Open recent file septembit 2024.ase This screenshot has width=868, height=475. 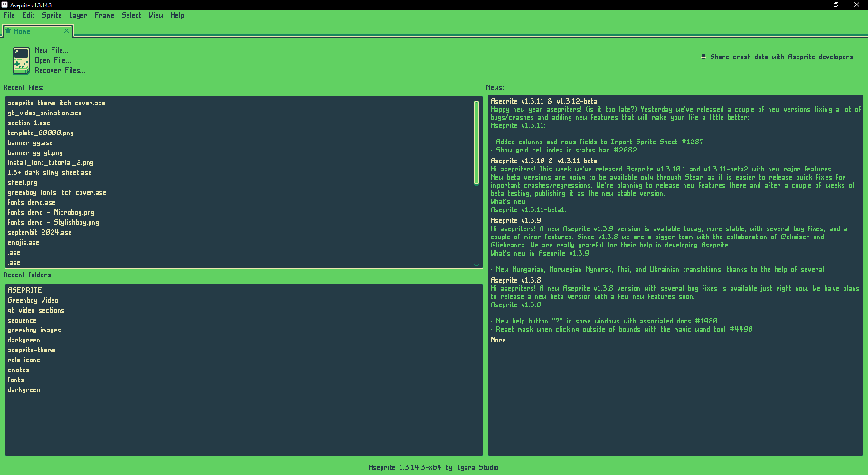(x=40, y=233)
